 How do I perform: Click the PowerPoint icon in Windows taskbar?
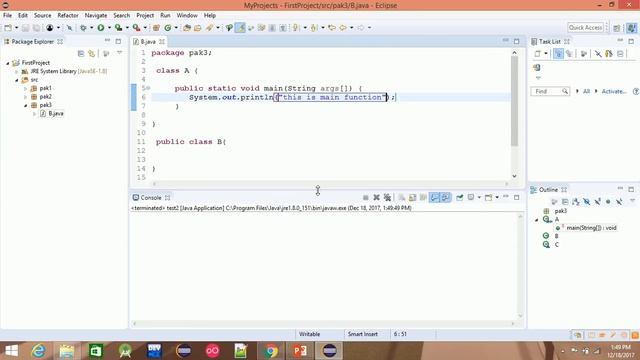click(x=300, y=351)
